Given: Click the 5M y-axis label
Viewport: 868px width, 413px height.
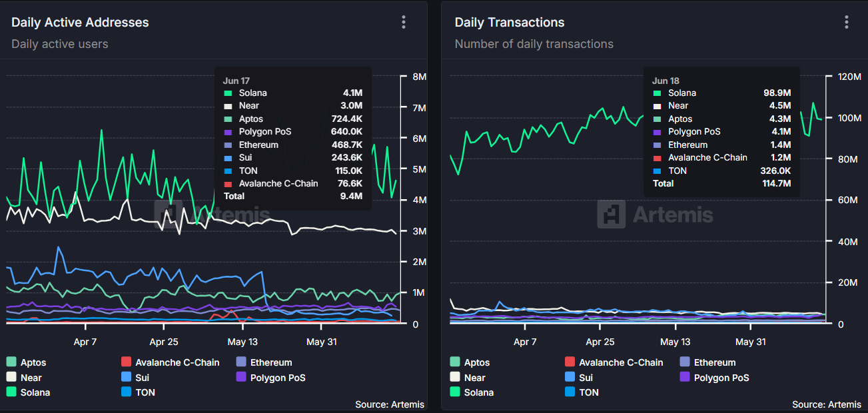Looking at the screenshot, I should pos(420,169).
